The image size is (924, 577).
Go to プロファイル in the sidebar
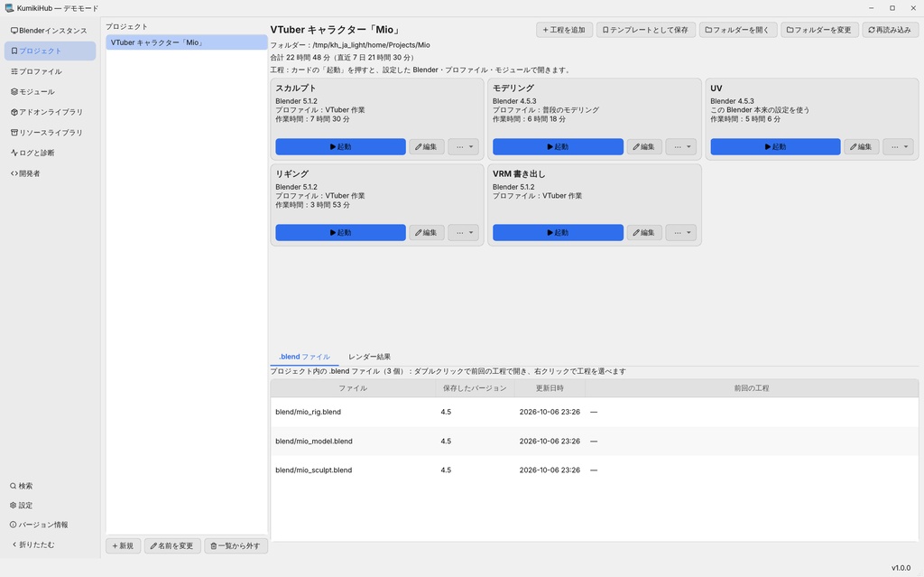[x=50, y=71]
